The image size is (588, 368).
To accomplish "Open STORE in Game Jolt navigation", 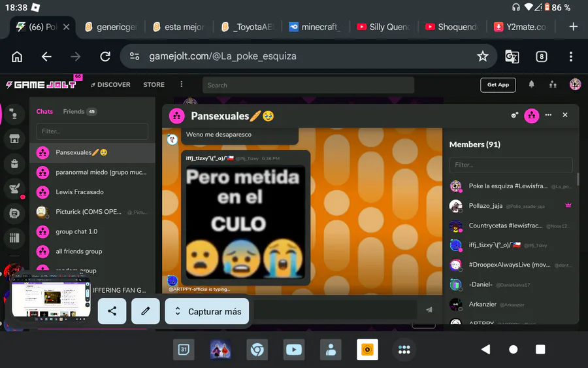I will 154,85.
